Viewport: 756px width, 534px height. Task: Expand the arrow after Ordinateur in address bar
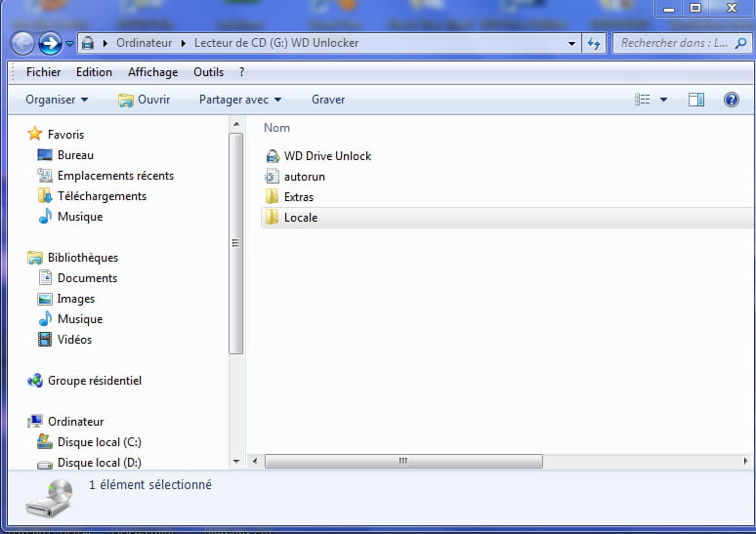click(184, 43)
